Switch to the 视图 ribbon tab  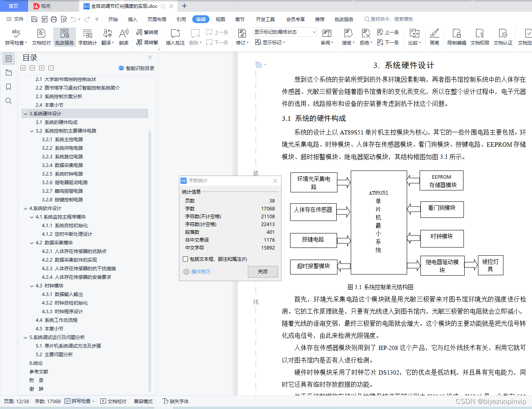point(220,19)
